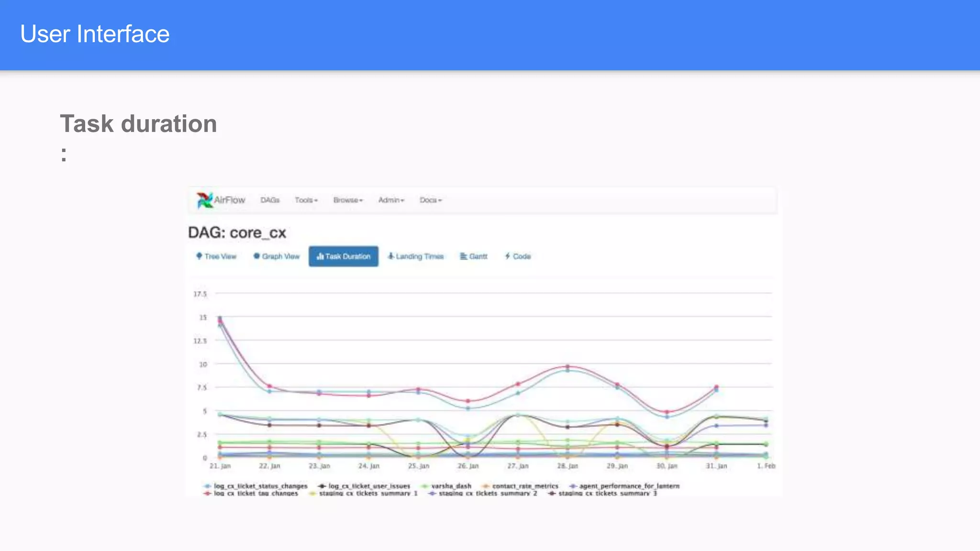Open the DAGs menu item
Viewport: 980px width, 551px height.
point(270,200)
